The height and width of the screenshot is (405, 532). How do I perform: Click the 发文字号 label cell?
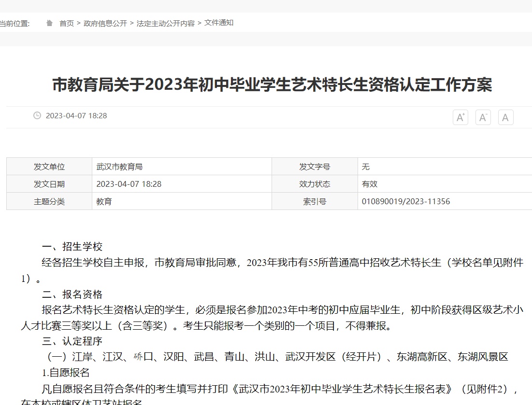pyautogui.click(x=315, y=167)
